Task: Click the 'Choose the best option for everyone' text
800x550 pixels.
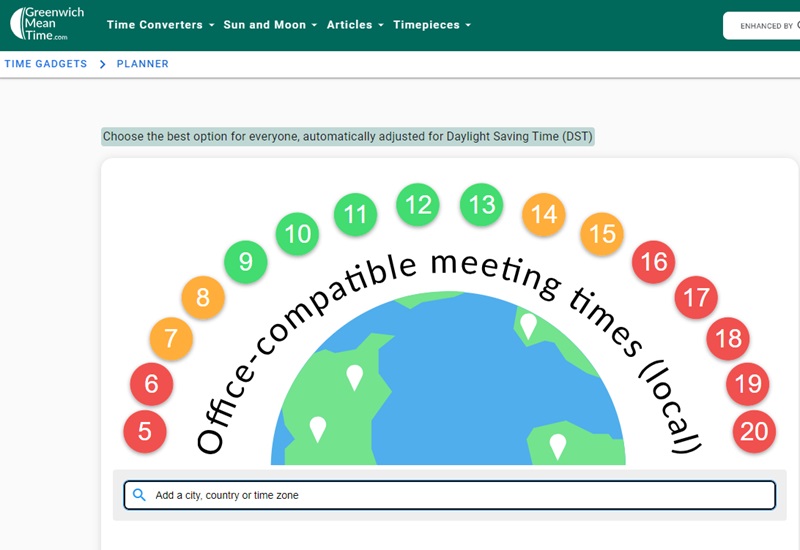Action: 347,136
